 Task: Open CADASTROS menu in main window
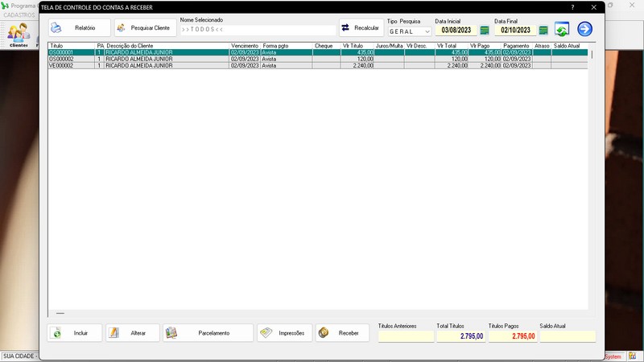click(19, 15)
